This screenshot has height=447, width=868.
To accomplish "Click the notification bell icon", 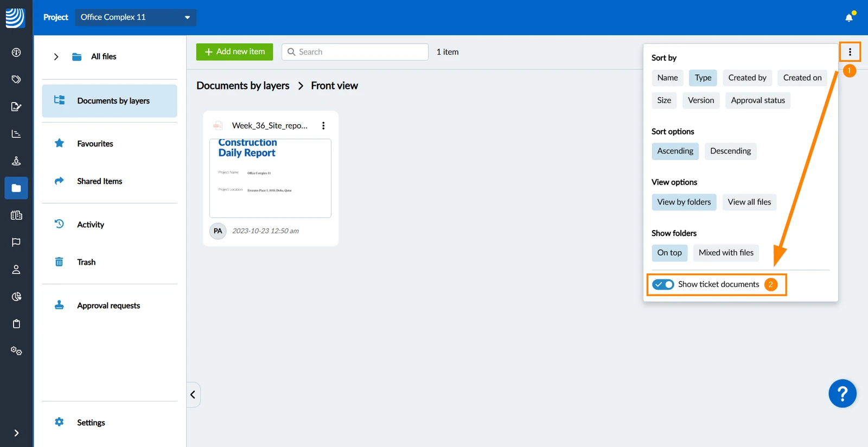I will click(849, 17).
